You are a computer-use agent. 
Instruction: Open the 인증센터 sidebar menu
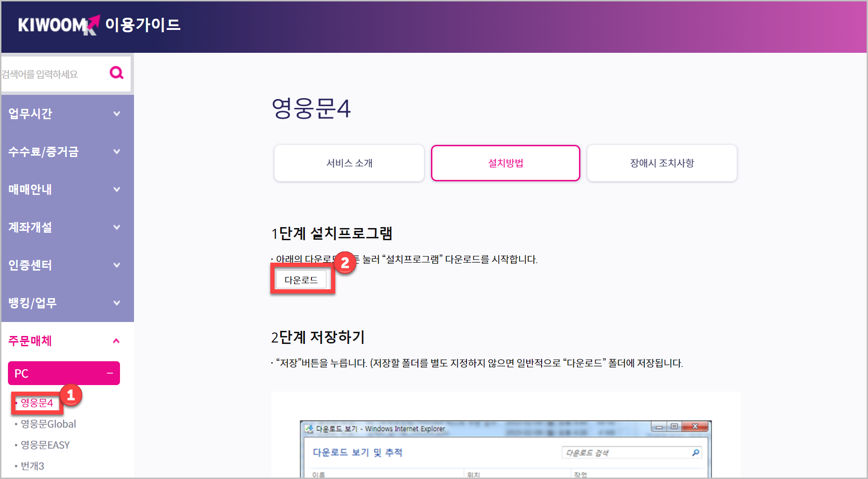tap(68, 265)
